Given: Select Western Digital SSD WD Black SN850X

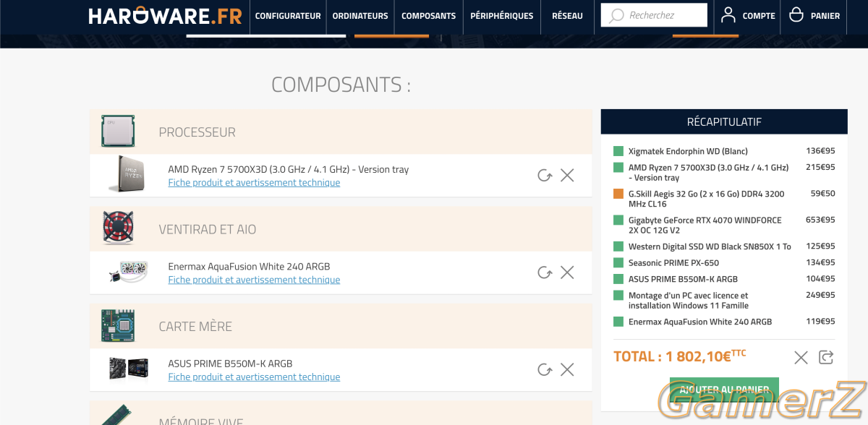Looking at the screenshot, I should coord(710,246).
